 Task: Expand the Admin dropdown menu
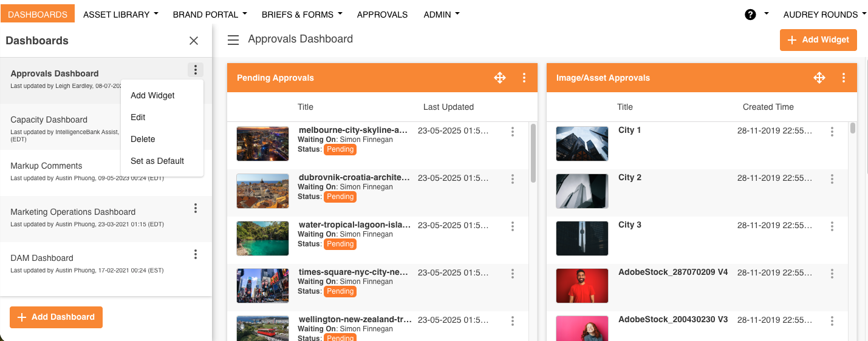click(x=442, y=14)
